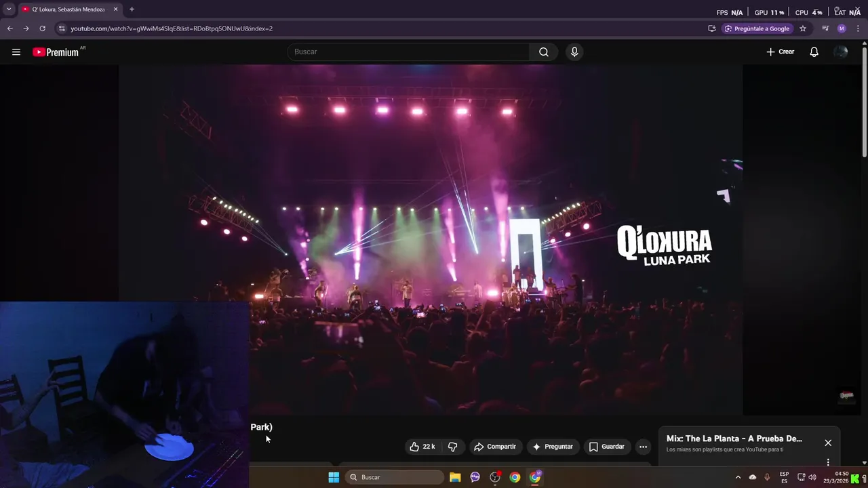Open more actions ellipsis under video
This screenshot has height=488, width=868.
coord(643,447)
